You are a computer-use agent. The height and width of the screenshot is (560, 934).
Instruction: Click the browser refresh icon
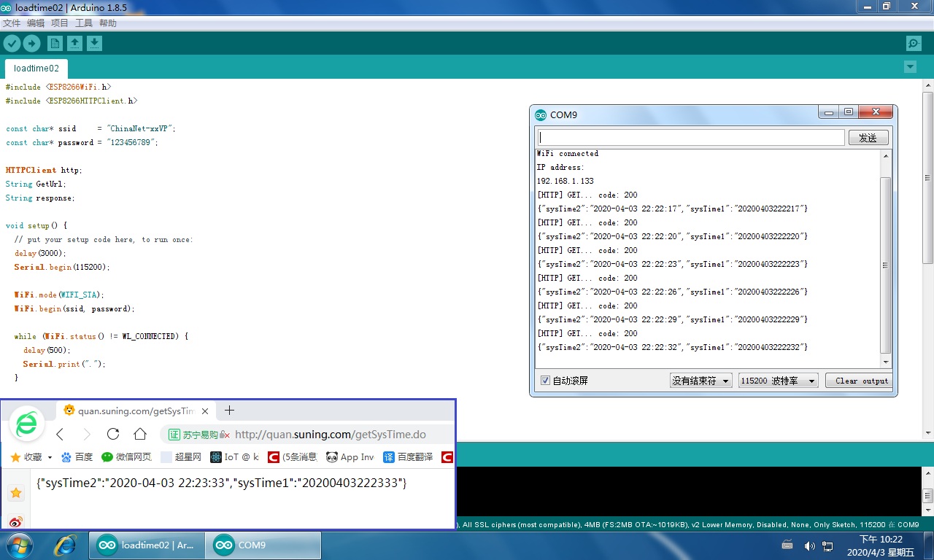pos(113,434)
